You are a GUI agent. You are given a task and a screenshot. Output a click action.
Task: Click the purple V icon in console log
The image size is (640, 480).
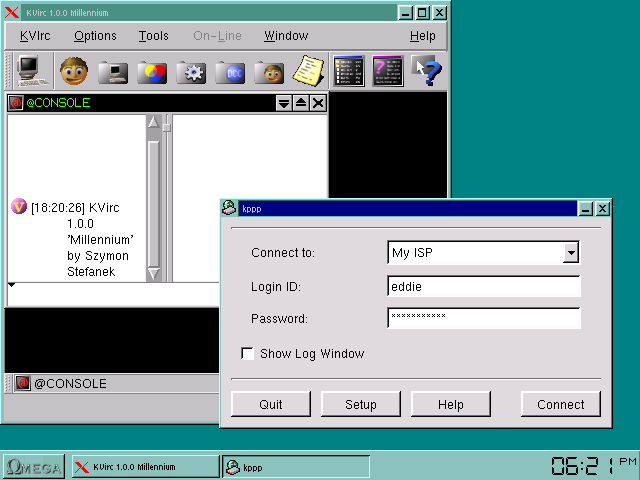click(19, 207)
